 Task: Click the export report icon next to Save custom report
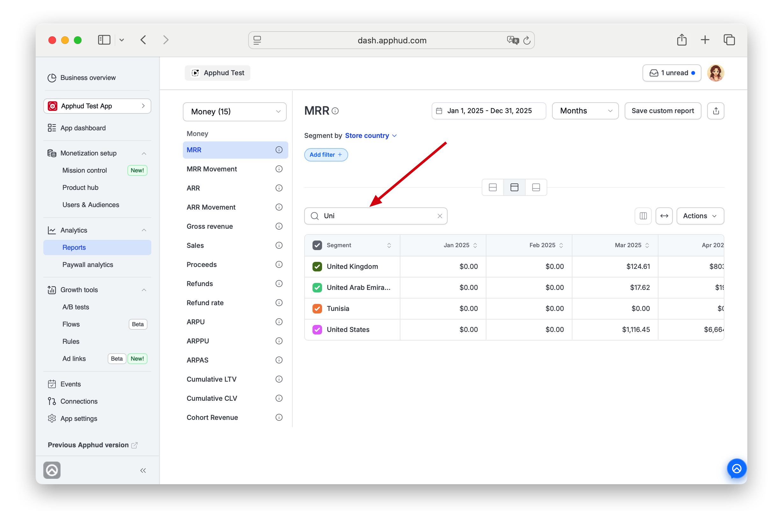coord(715,111)
